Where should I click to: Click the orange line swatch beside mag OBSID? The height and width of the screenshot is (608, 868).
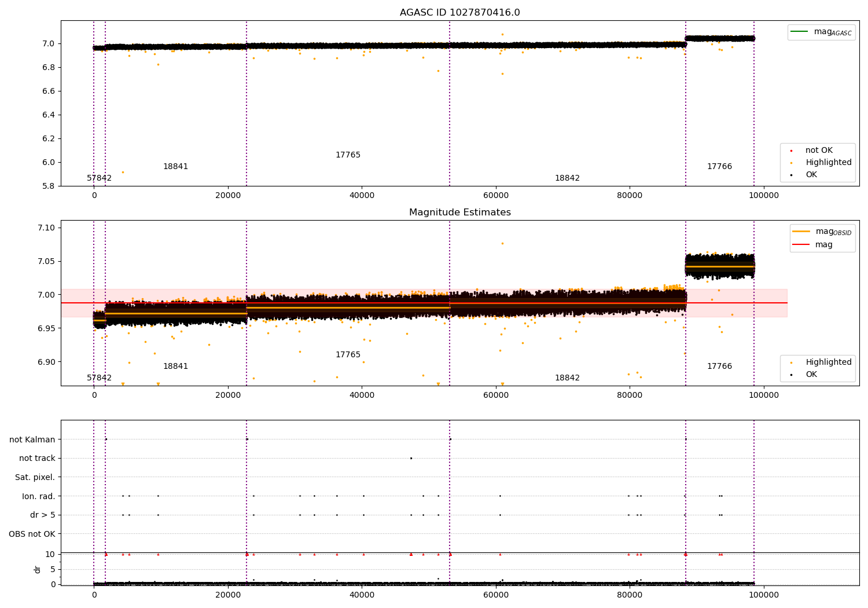(x=801, y=232)
